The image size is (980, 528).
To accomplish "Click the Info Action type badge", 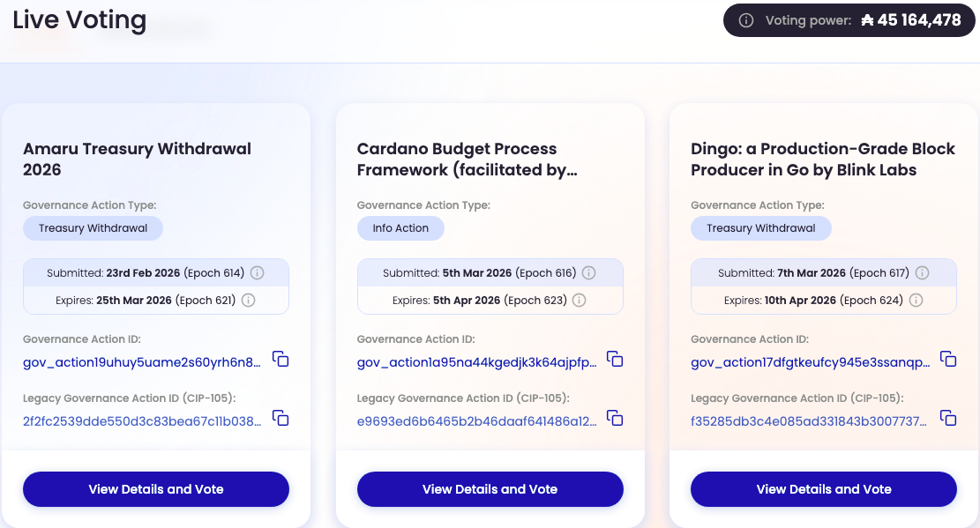I will tap(400, 228).
